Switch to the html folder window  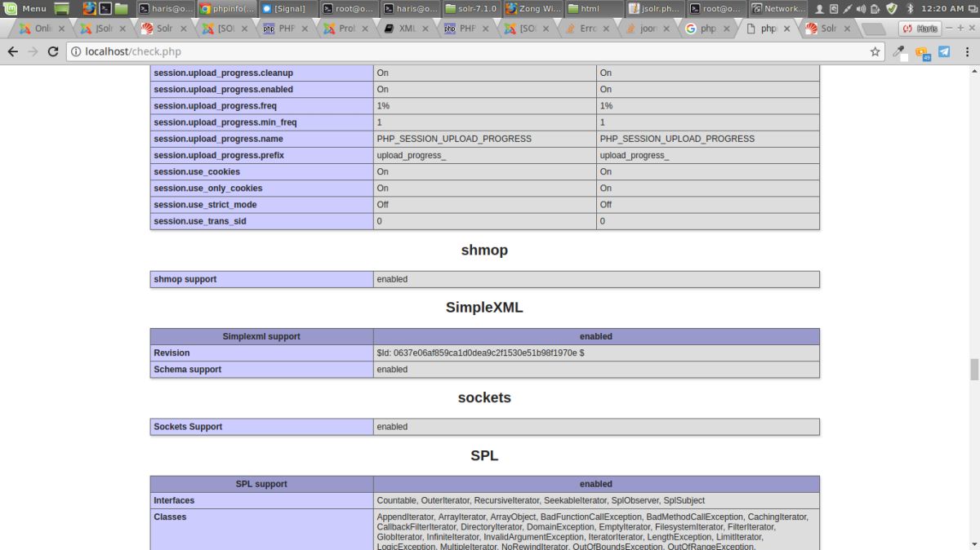(x=594, y=8)
